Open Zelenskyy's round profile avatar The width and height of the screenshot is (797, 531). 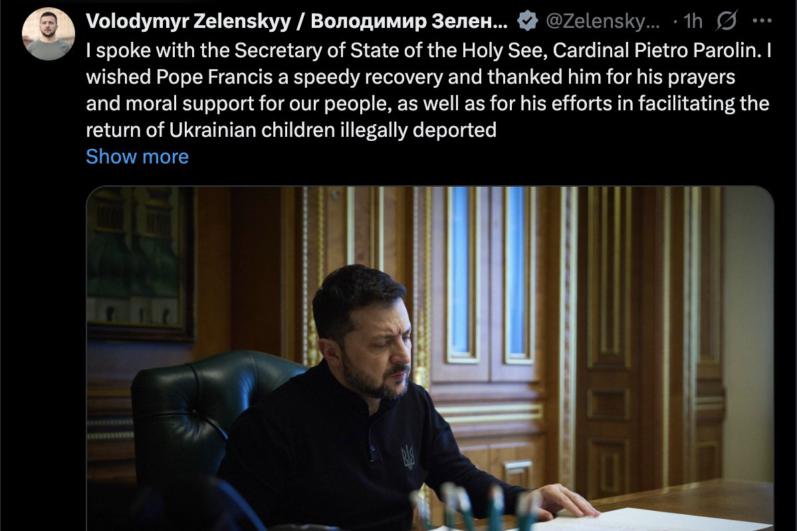click(x=49, y=34)
